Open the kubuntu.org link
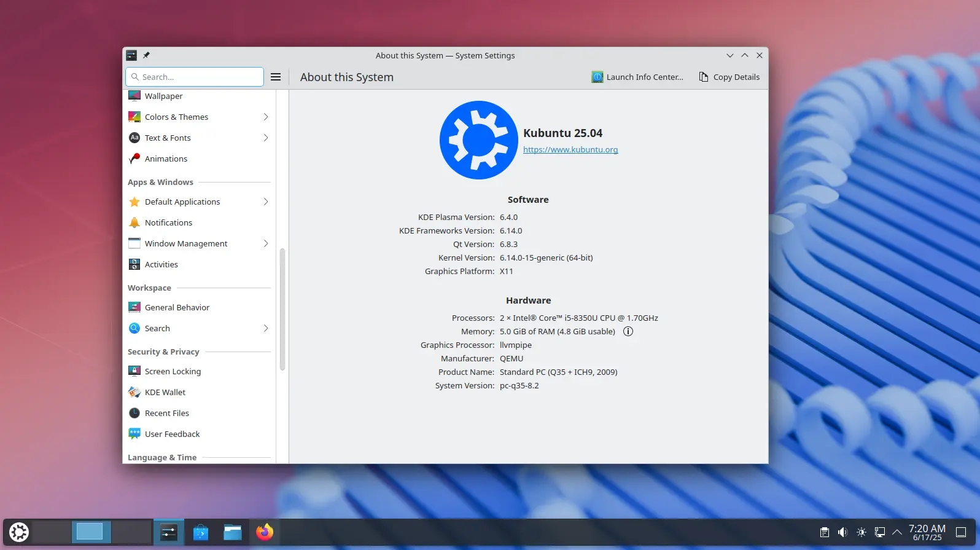The image size is (980, 550). click(570, 149)
